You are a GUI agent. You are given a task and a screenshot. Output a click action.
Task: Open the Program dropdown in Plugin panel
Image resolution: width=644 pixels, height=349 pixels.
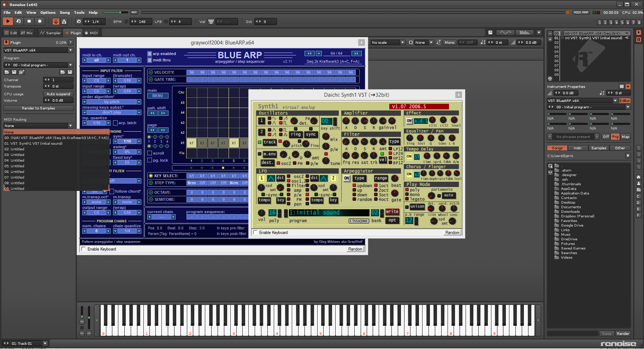(x=38, y=65)
